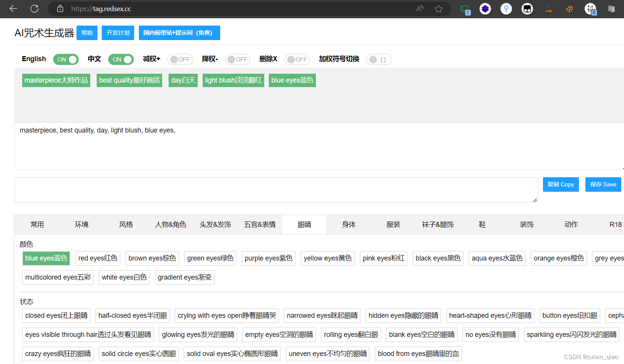Reload the page with the refresh icon

tap(34, 8)
